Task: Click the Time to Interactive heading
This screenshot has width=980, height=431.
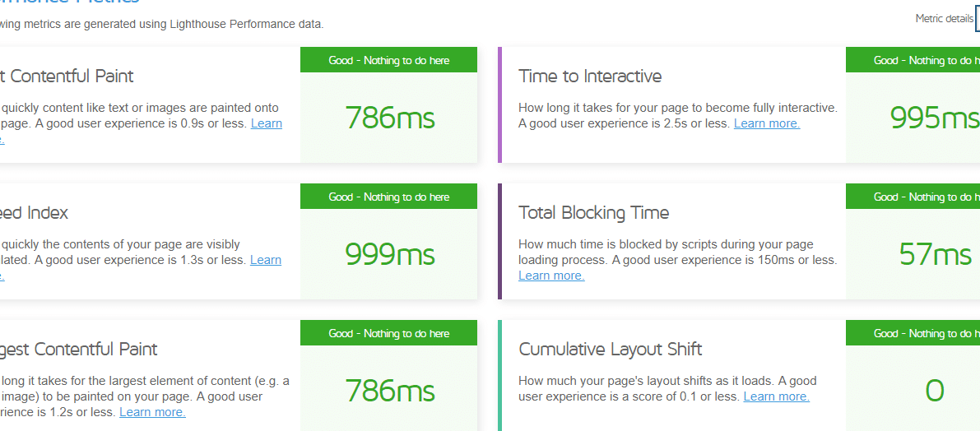Action: click(x=590, y=76)
